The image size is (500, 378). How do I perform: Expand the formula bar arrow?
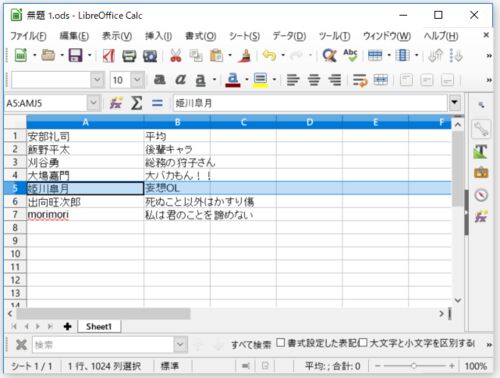pos(454,103)
